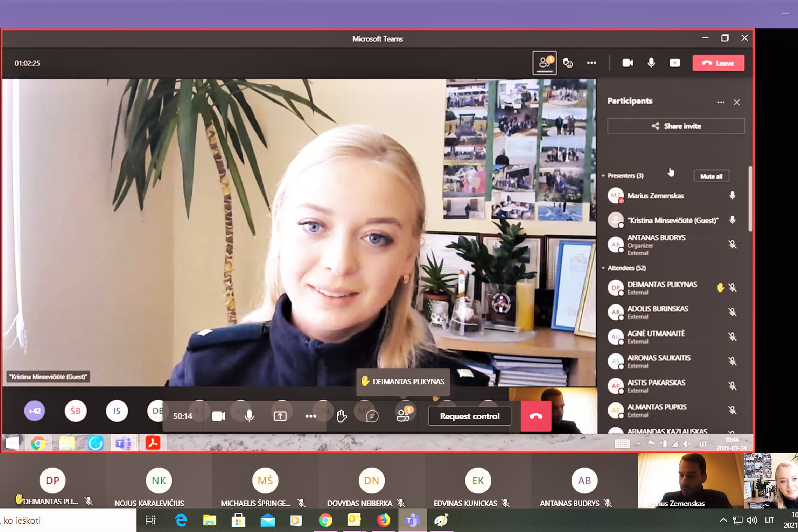798x532 pixels.
Task: Stop sharing with the screen-X icon near Leave
Action: [x=675, y=63]
